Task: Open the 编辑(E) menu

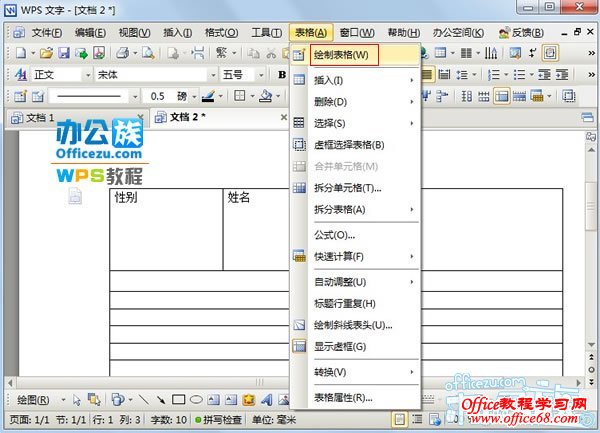Action: pyautogui.click(x=90, y=33)
